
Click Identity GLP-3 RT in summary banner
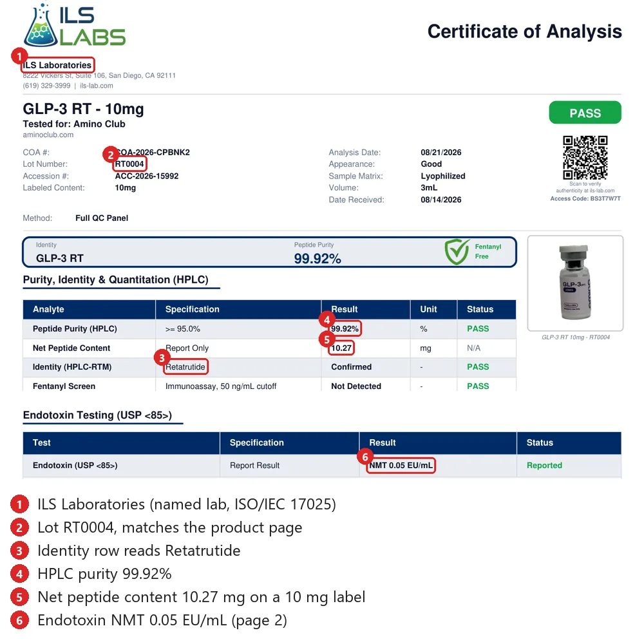click(59, 258)
